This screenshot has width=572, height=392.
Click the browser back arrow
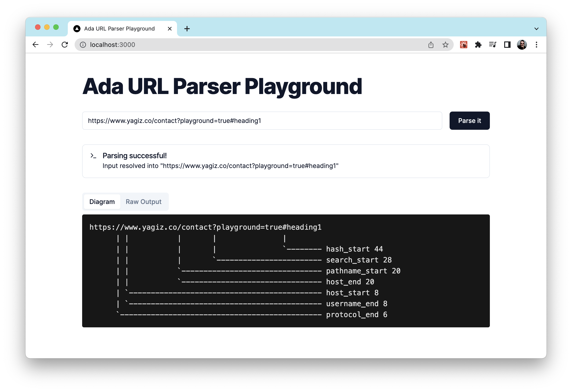point(36,45)
